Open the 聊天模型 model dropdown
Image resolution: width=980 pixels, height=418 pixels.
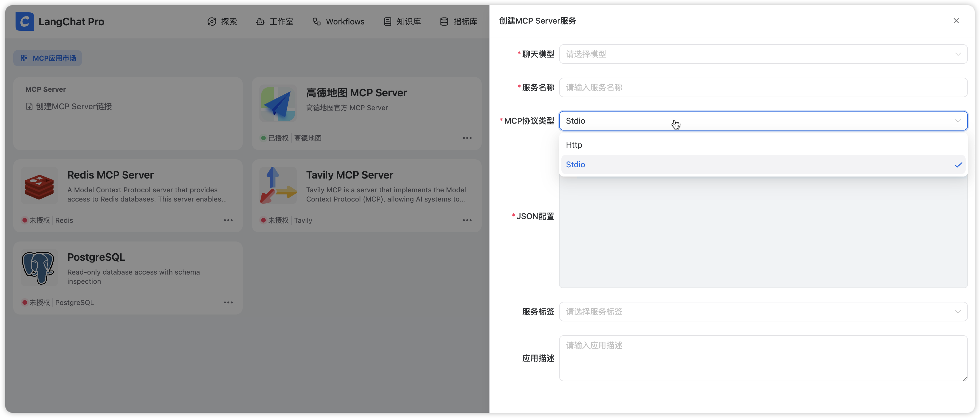coord(762,54)
